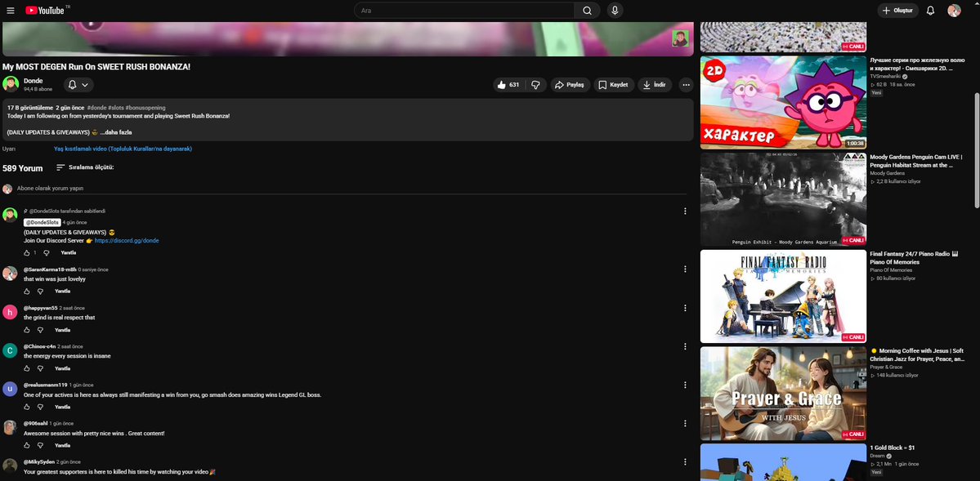980x481 pixels.
Task: Go to YouTube home via logo
Action: (x=45, y=11)
